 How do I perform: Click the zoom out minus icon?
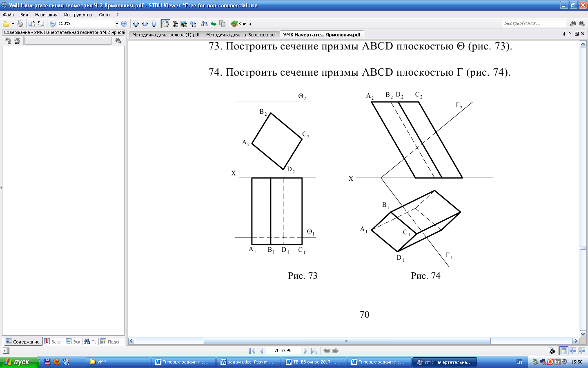click(53, 24)
